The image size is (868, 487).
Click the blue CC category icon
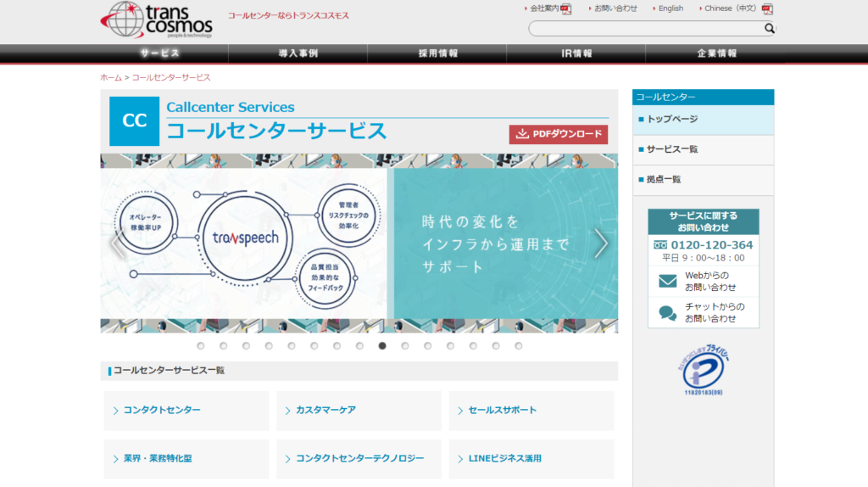click(135, 121)
